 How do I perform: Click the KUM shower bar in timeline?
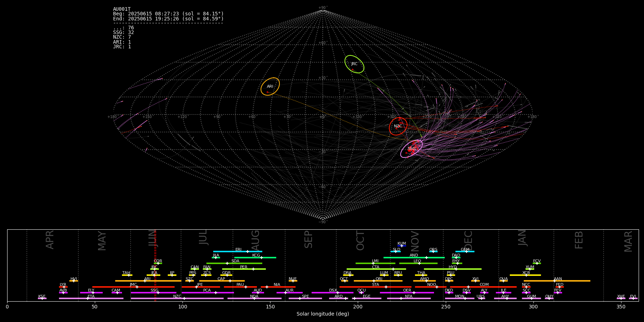point(402,246)
